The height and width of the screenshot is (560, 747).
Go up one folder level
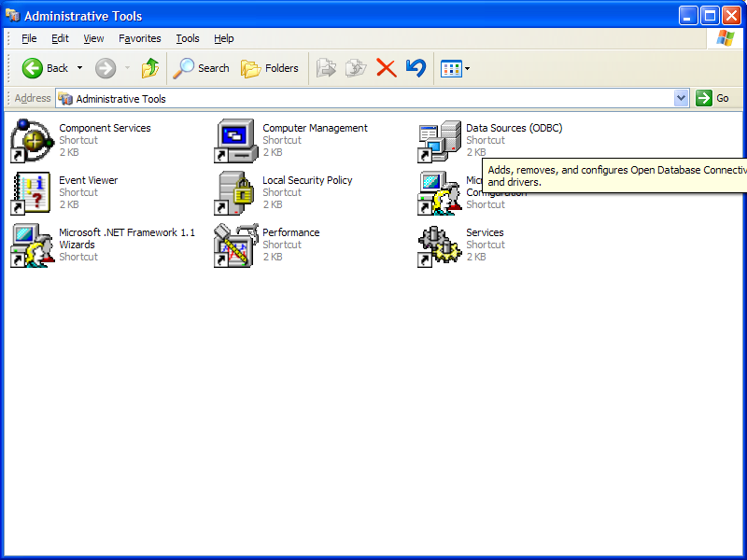(150, 68)
